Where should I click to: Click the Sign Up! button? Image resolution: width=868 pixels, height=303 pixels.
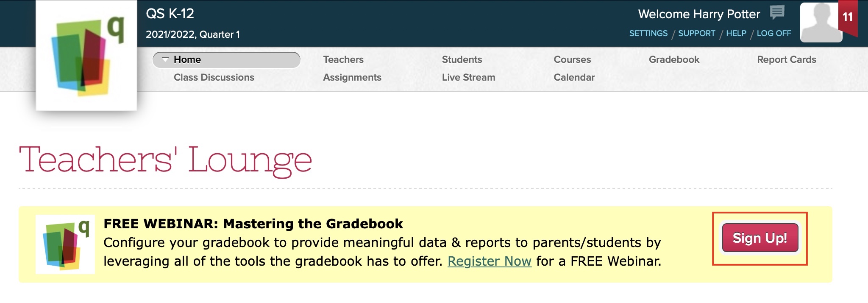[x=759, y=238]
